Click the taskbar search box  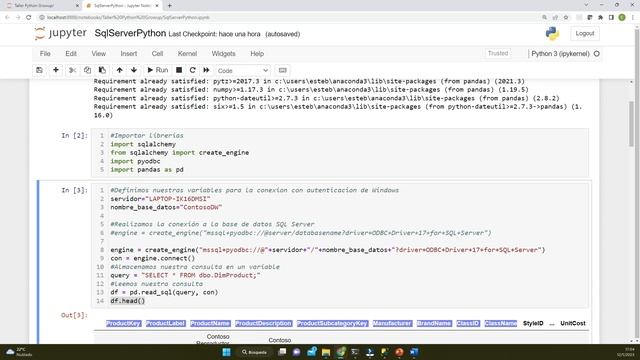(x=254, y=352)
